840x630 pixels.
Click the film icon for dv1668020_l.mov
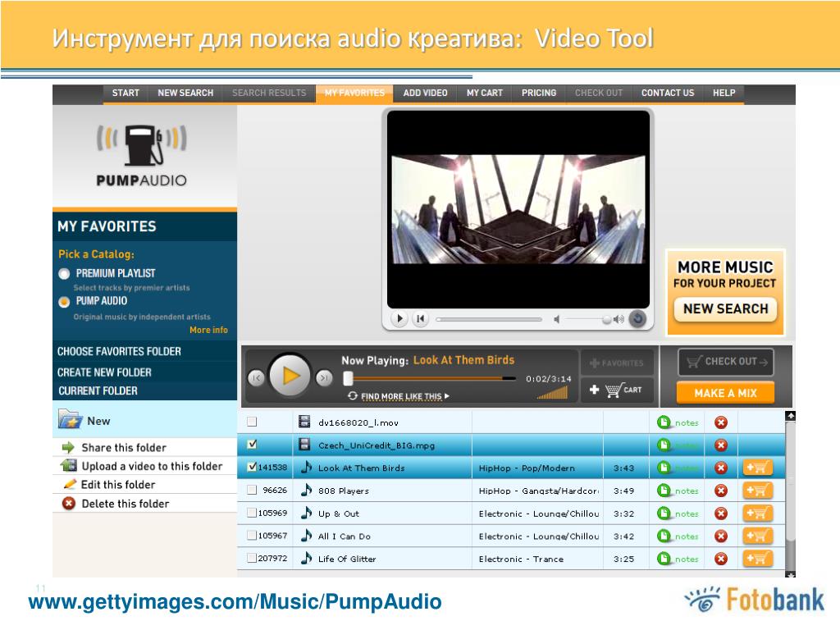pos(304,422)
